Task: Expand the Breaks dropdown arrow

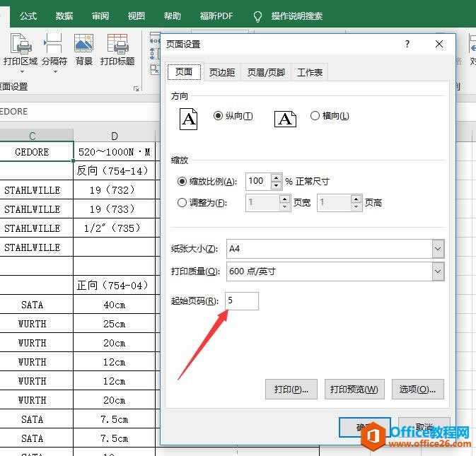Action: click(55, 72)
